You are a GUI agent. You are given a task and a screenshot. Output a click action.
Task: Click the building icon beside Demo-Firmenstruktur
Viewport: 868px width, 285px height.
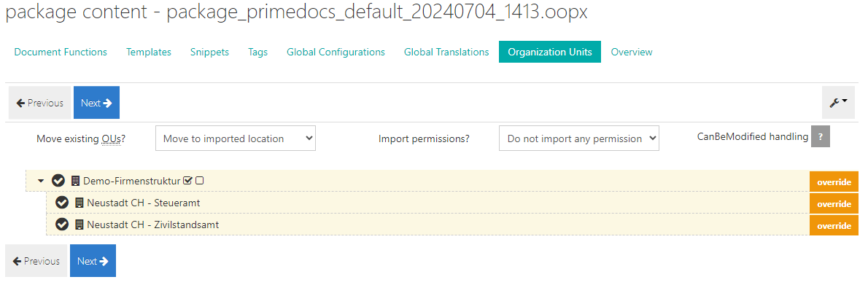tap(75, 181)
